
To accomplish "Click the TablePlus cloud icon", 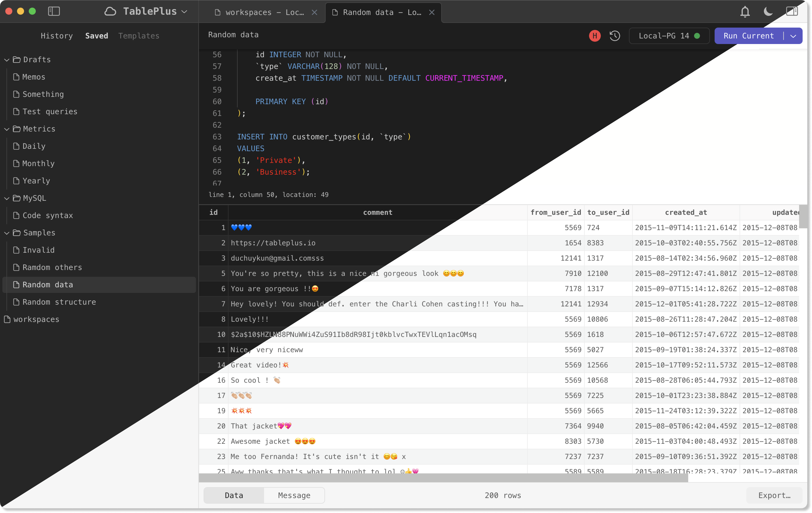I will [x=110, y=11].
